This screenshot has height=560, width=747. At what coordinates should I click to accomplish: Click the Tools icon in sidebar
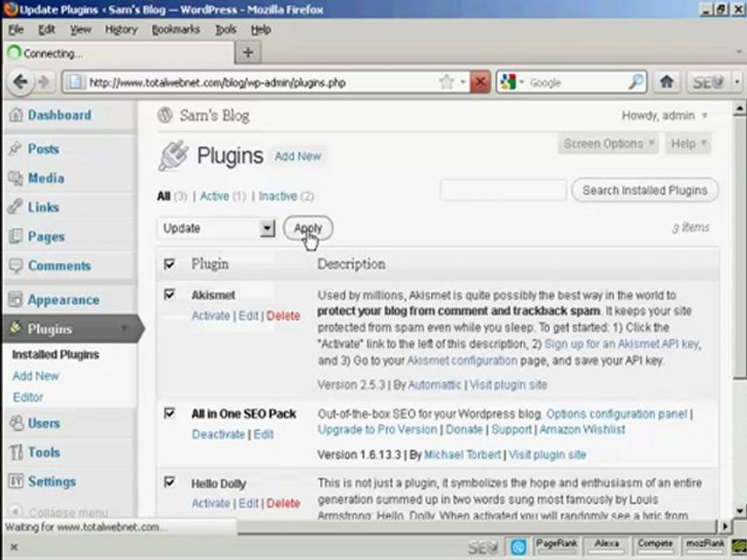(16, 453)
